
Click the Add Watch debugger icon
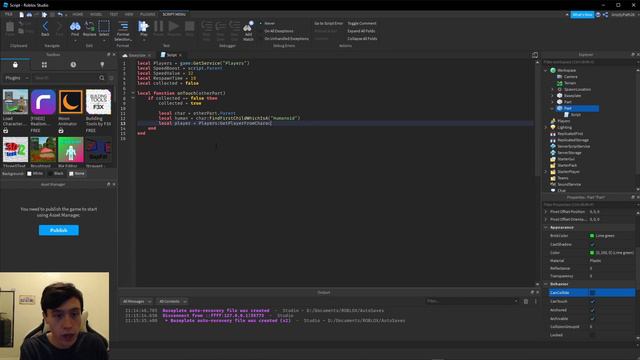(248, 27)
